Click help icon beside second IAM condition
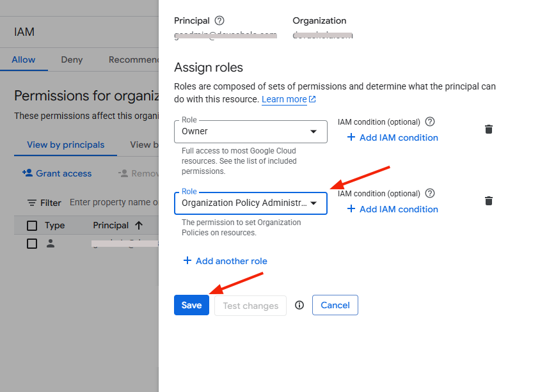 (x=430, y=193)
